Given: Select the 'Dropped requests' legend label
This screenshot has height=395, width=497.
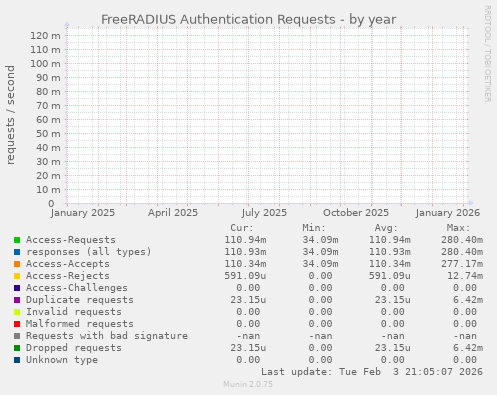Looking at the screenshot, I should [74, 348].
